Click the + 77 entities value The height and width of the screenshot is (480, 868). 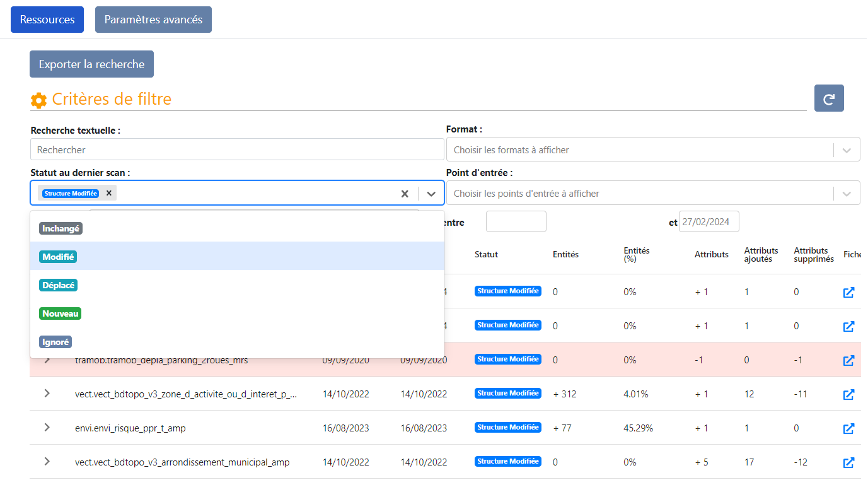(562, 428)
